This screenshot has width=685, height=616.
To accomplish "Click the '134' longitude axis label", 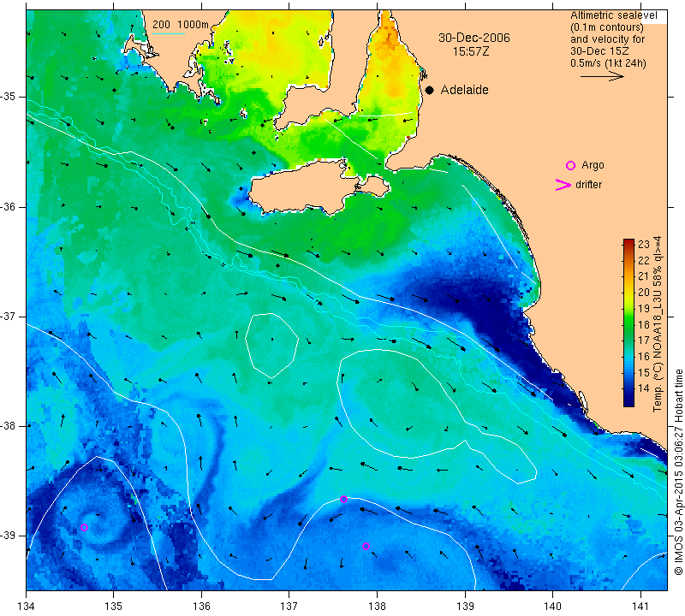I will tap(27, 606).
